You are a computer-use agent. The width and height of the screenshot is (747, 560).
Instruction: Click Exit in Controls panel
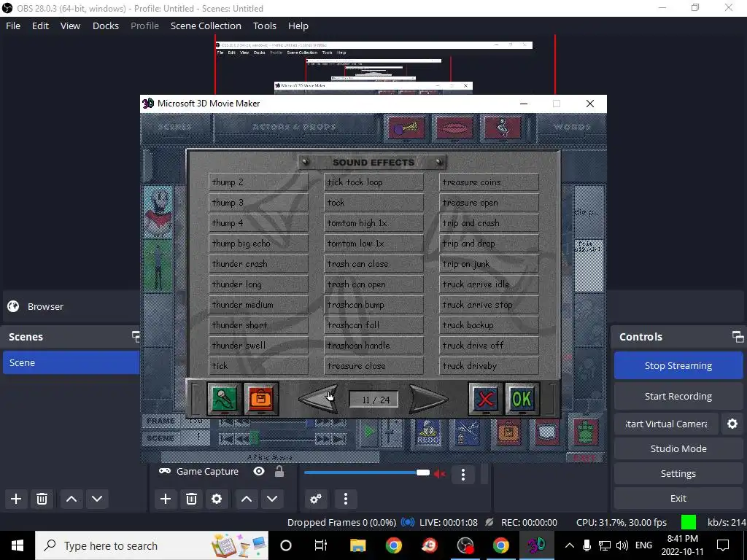(678, 498)
